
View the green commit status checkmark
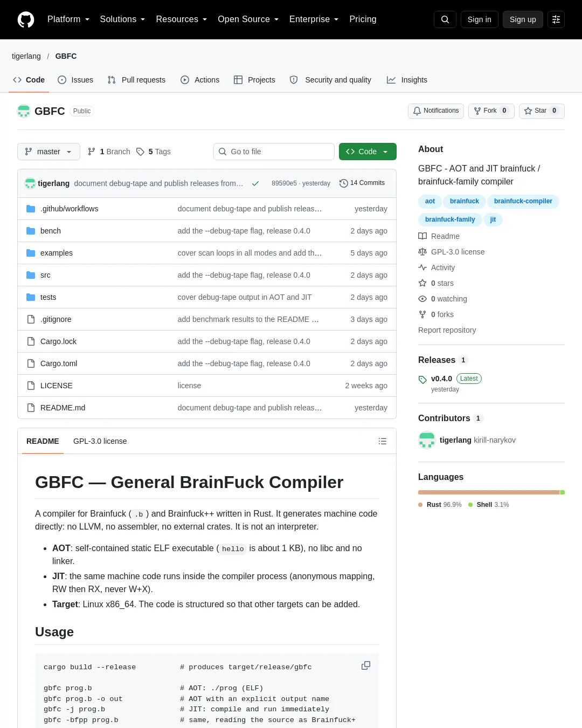(255, 183)
